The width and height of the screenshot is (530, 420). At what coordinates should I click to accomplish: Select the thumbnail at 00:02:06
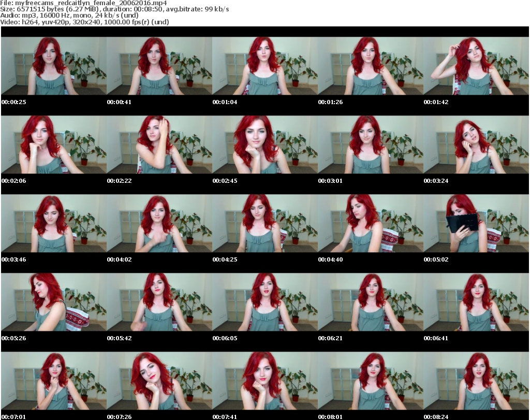pyautogui.click(x=54, y=144)
